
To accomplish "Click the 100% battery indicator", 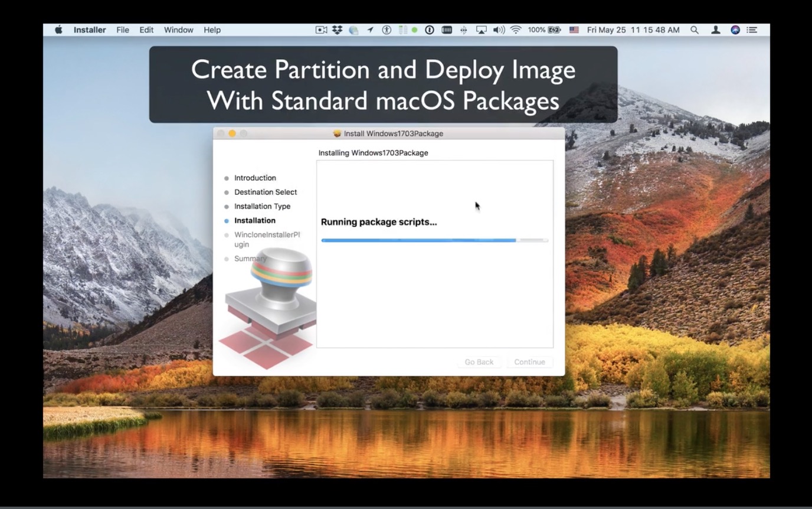I will [544, 30].
